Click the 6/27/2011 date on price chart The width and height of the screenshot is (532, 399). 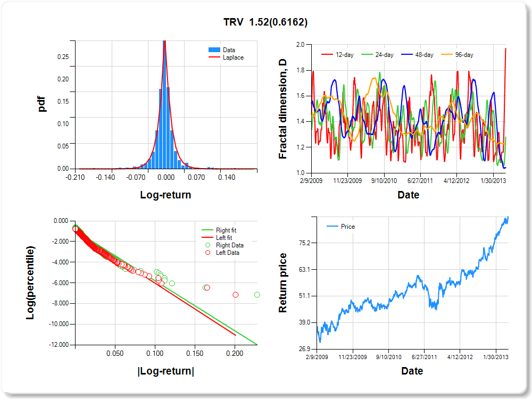[424, 357]
